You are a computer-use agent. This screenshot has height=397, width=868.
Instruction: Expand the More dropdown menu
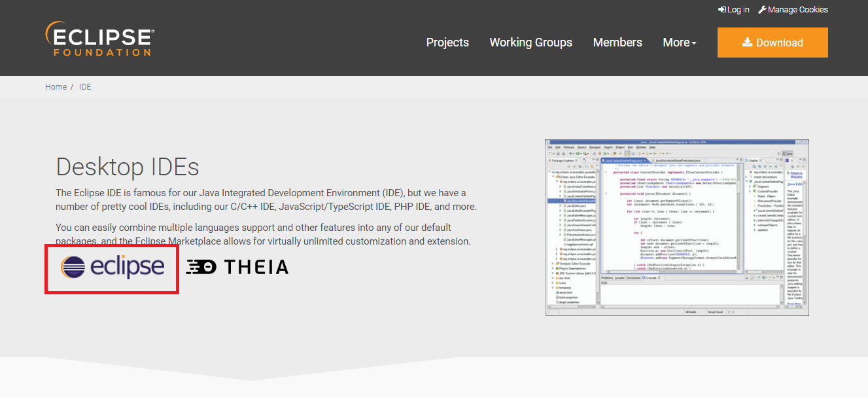(x=680, y=43)
